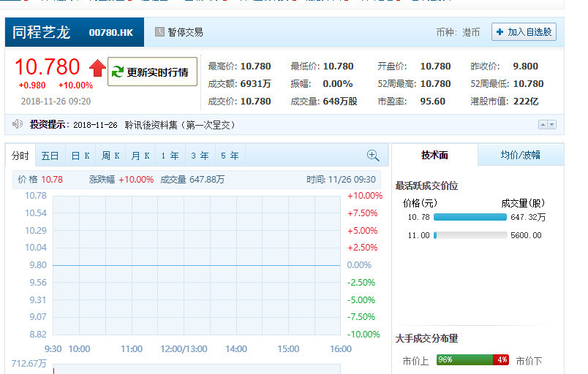Click the 时间: 11/26 09:30 readout

pyautogui.click(x=341, y=180)
